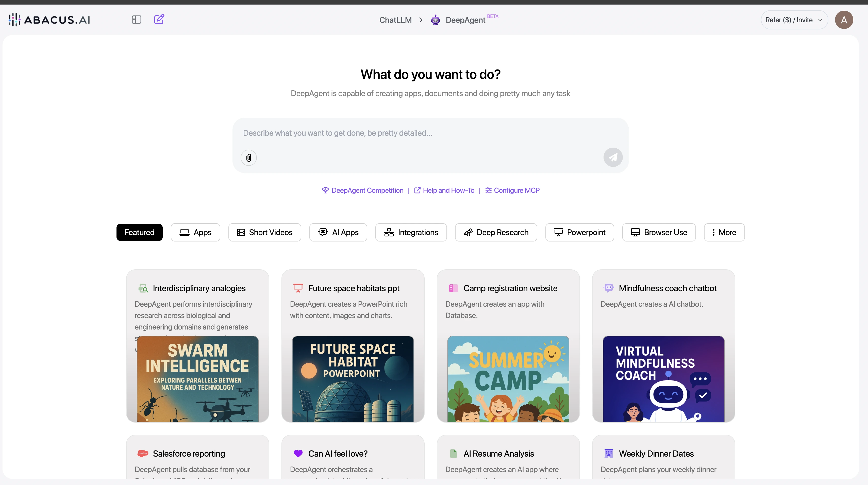The image size is (868, 485).
Task: Click the Abacus.AI logo
Action: (x=49, y=20)
